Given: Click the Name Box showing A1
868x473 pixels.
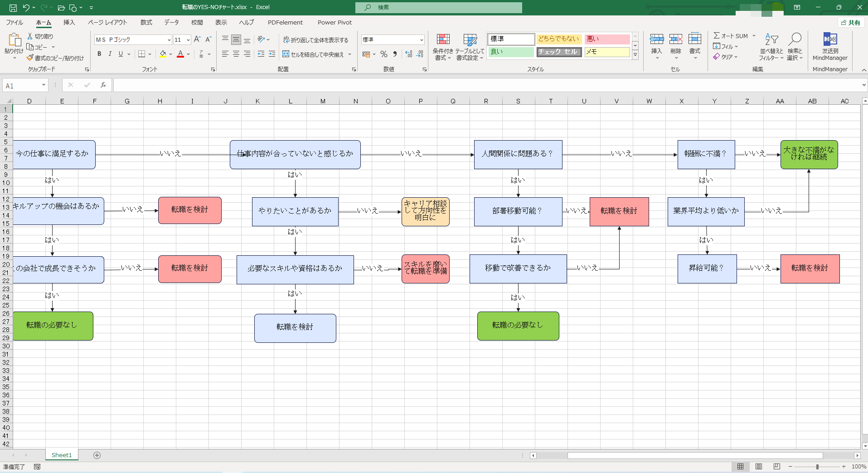Looking at the screenshot, I should 21,85.
